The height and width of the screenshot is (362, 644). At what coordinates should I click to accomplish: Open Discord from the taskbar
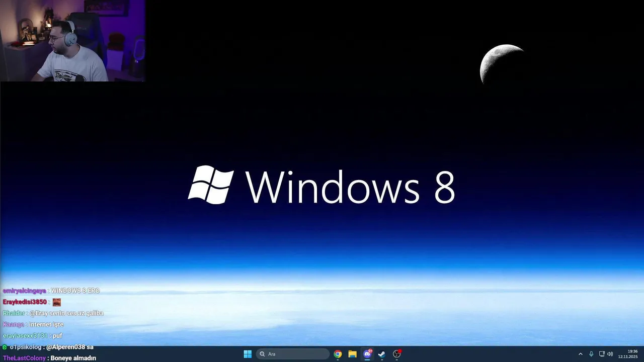pyautogui.click(x=367, y=354)
